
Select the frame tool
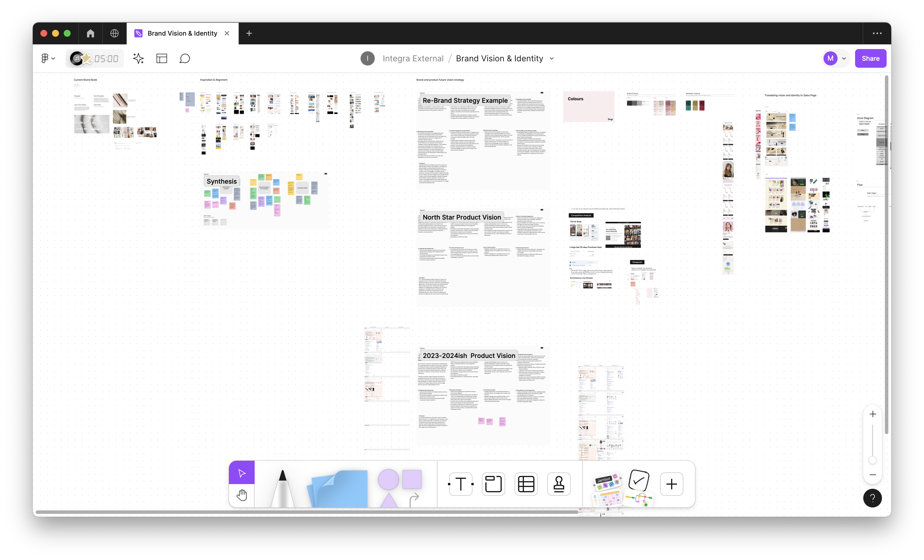click(x=494, y=484)
